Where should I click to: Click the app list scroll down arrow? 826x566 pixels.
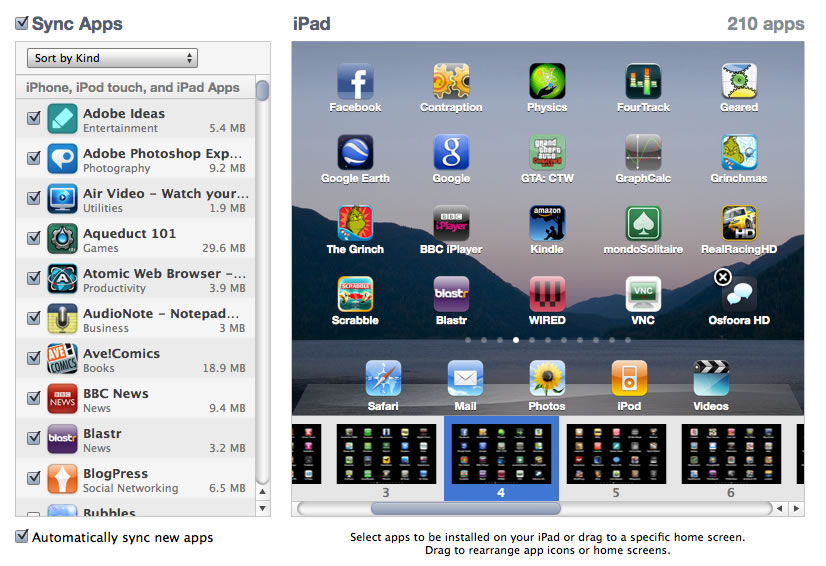pos(263,508)
